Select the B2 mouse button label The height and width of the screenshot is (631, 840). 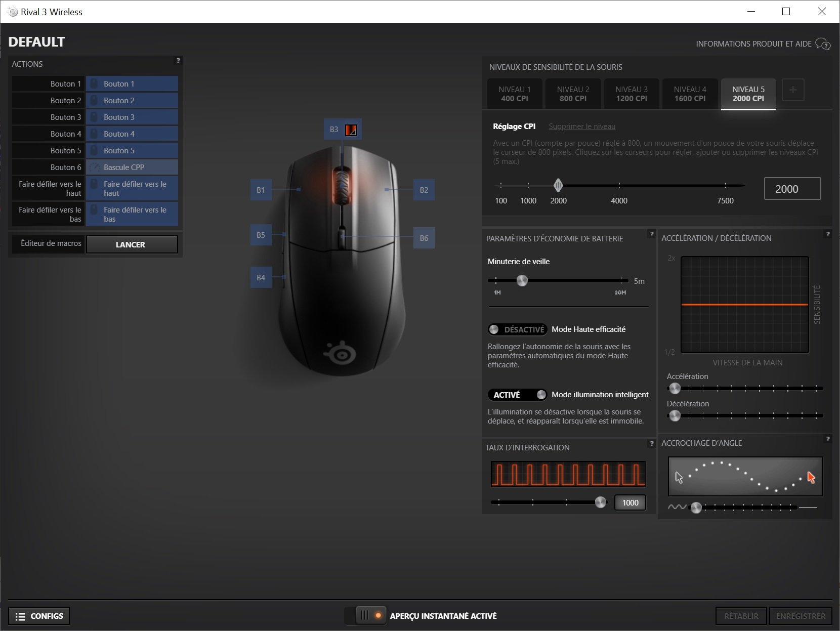point(424,190)
